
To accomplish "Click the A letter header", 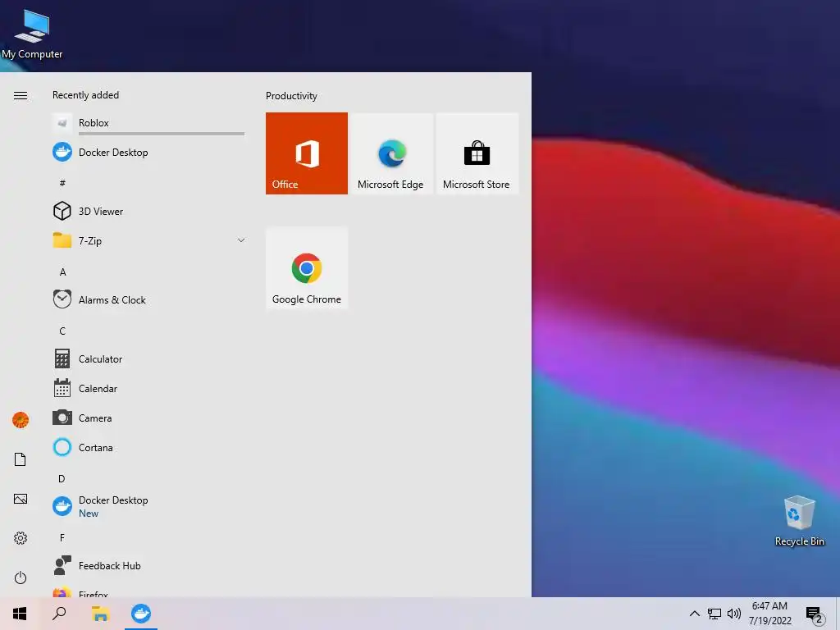I will coord(62,272).
